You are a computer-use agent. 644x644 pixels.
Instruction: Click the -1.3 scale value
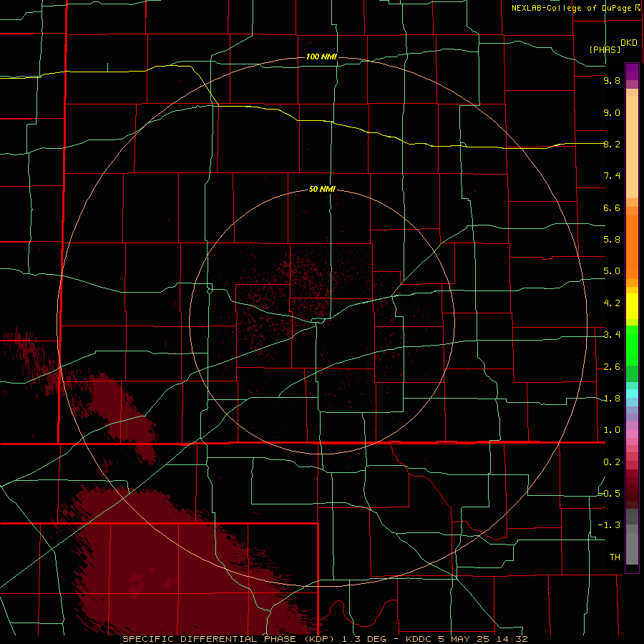610,525
